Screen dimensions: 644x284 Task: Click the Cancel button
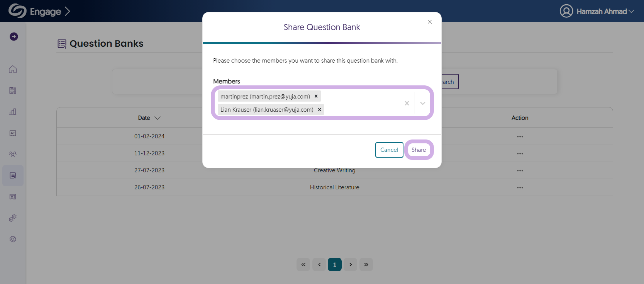(x=389, y=150)
